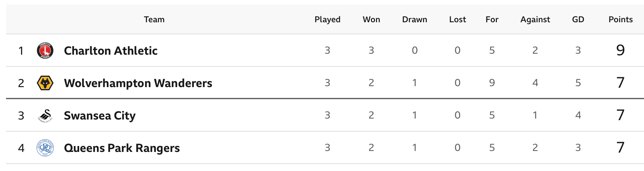
Task: Click the Team column header
Action: pyautogui.click(x=154, y=19)
